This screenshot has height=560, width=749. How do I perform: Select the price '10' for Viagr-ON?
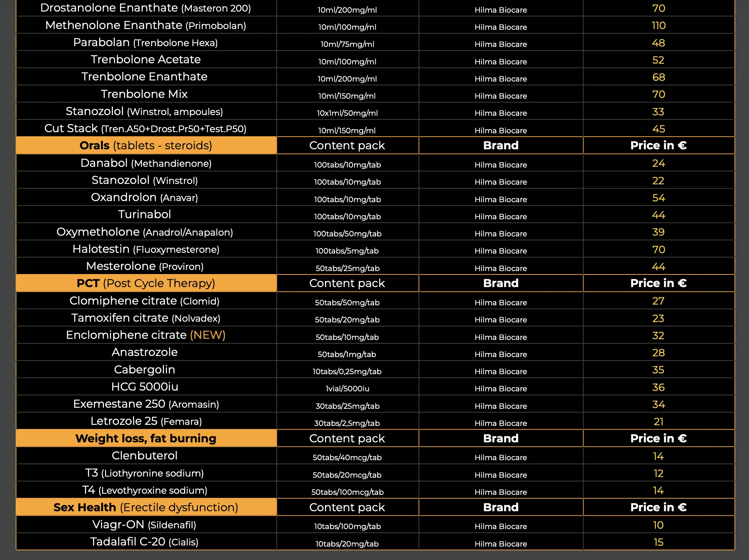(658, 525)
